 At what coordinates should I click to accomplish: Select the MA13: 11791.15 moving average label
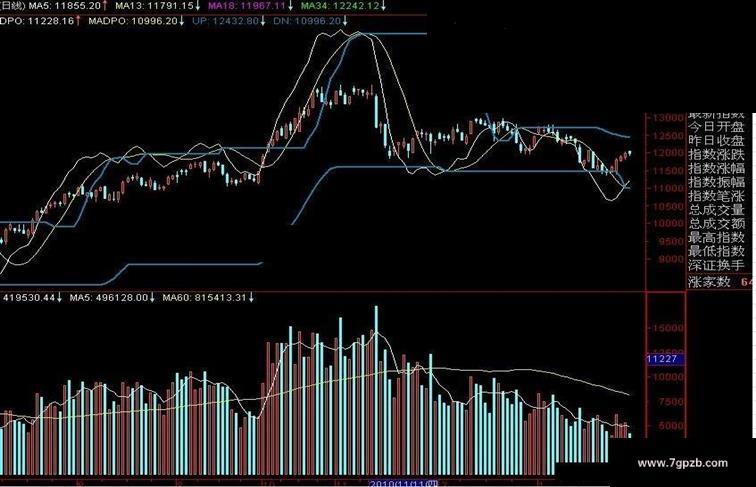click(x=154, y=6)
